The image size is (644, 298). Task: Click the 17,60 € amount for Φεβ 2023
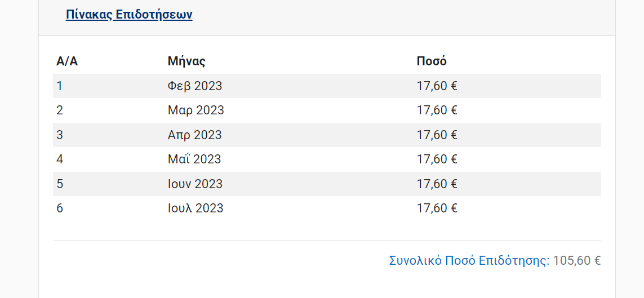pos(437,86)
